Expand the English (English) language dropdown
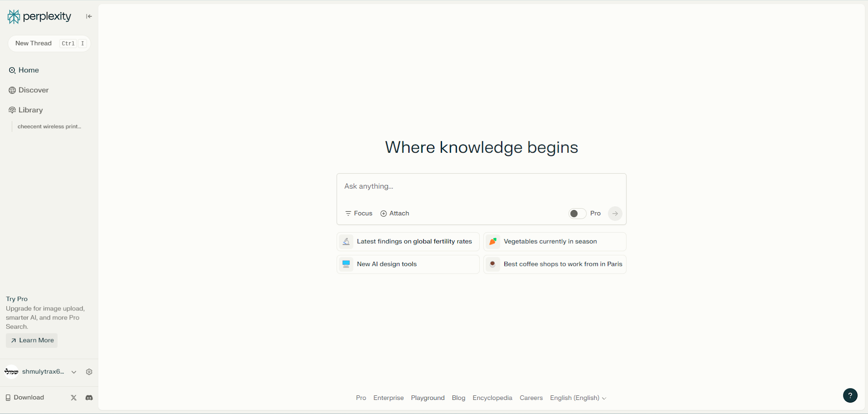Screen dimensions: 868x414 click(x=578, y=398)
